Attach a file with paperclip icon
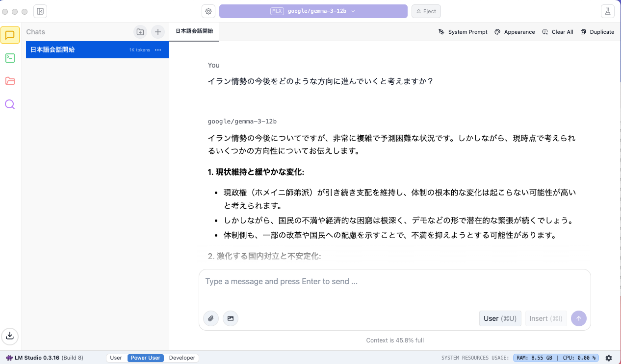Image resolution: width=621 pixels, height=364 pixels. click(211, 318)
